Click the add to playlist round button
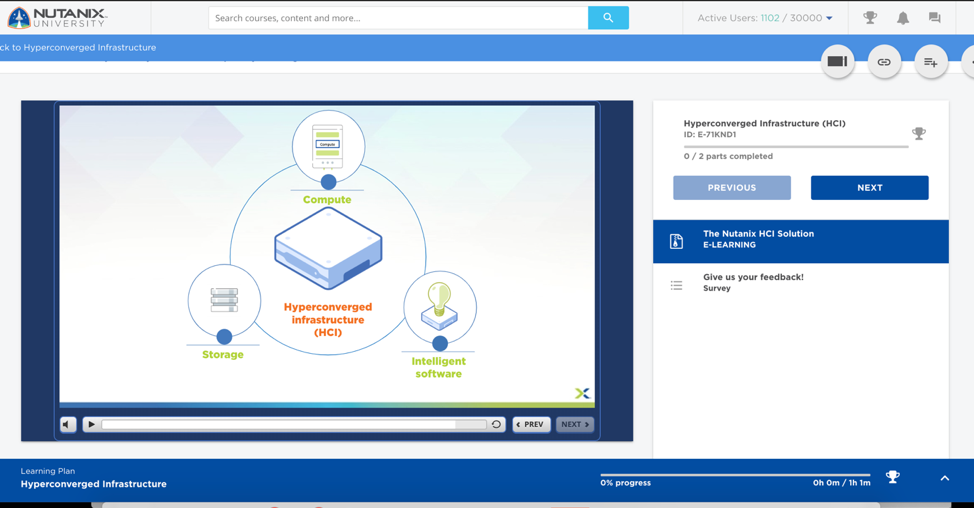The height and width of the screenshot is (508, 974). click(x=931, y=61)
